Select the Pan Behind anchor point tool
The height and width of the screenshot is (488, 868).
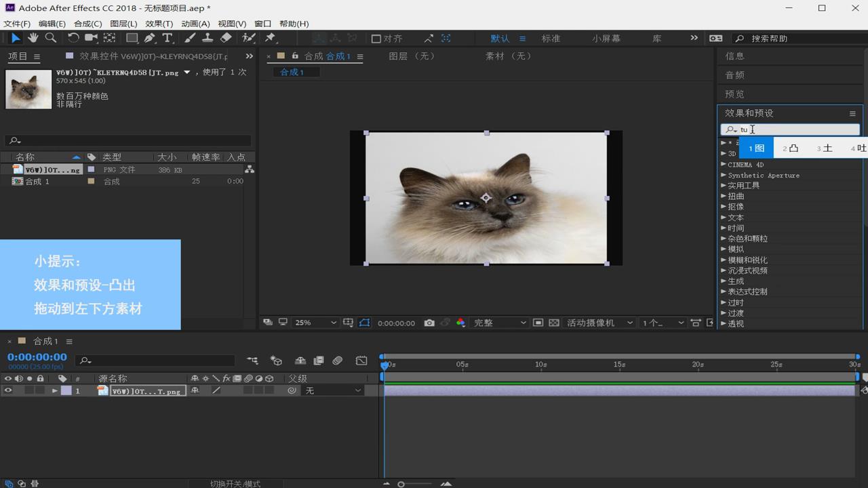(109, 38)
